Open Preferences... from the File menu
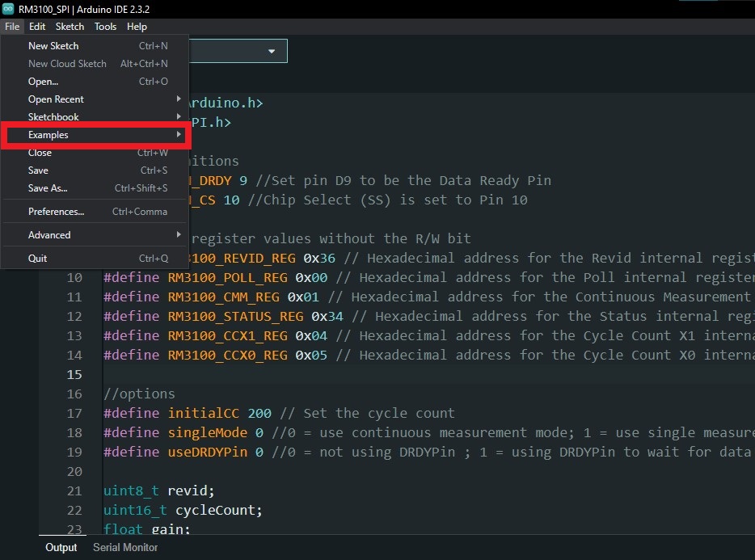Viewport: 755px width, 560px height. tap(95, 212)
